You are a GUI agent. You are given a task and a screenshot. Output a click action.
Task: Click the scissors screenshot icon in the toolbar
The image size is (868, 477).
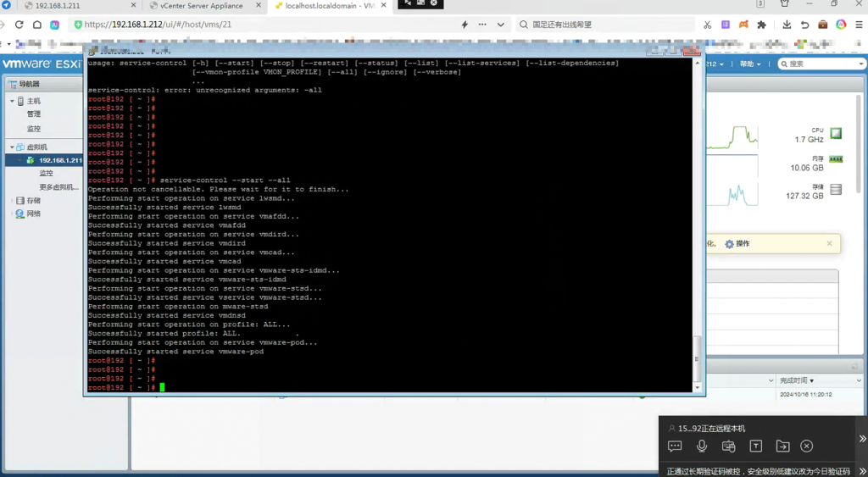(707, 25)
